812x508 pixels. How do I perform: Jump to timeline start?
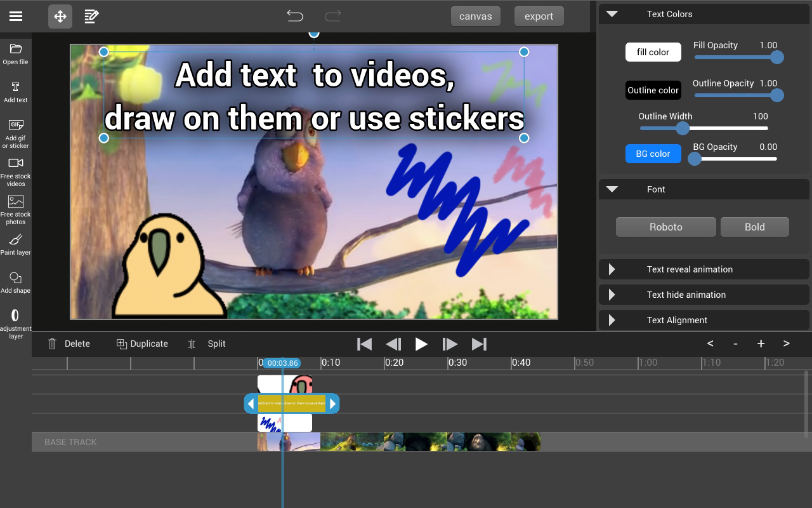[364, 344]
